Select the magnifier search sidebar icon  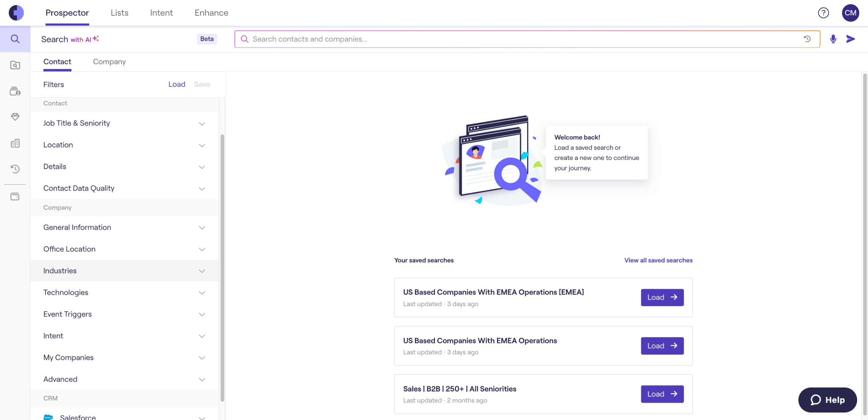point(15,39)
